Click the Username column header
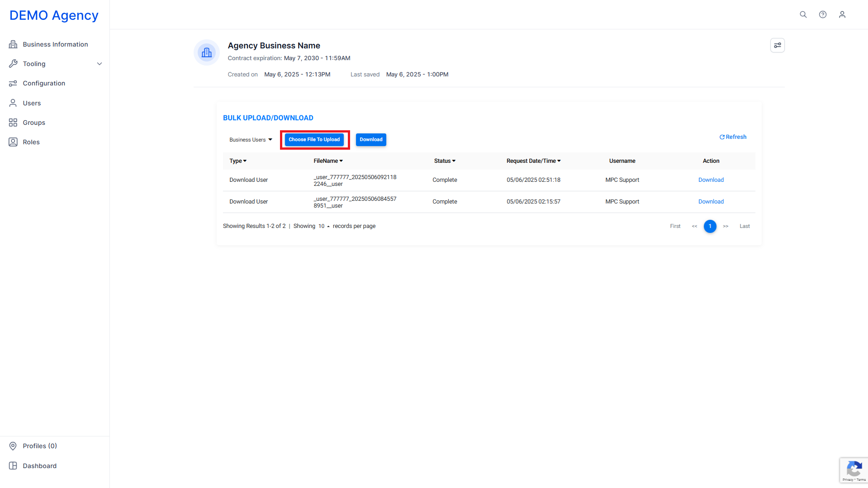The width and height of the screenshot is (868, 488). click(622, 161)
